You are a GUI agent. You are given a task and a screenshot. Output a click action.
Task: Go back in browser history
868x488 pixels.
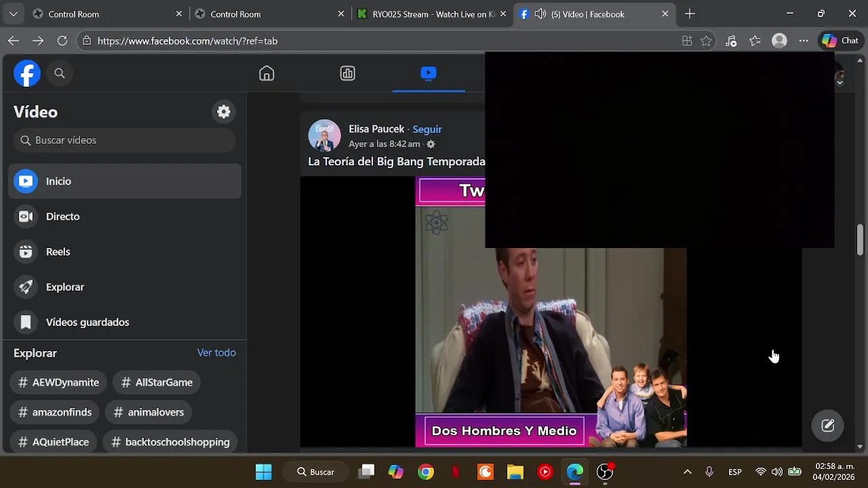click(x=14, y=41)
